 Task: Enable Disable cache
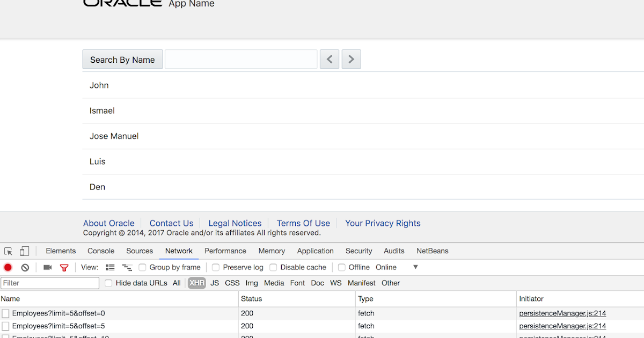(273, 267)
